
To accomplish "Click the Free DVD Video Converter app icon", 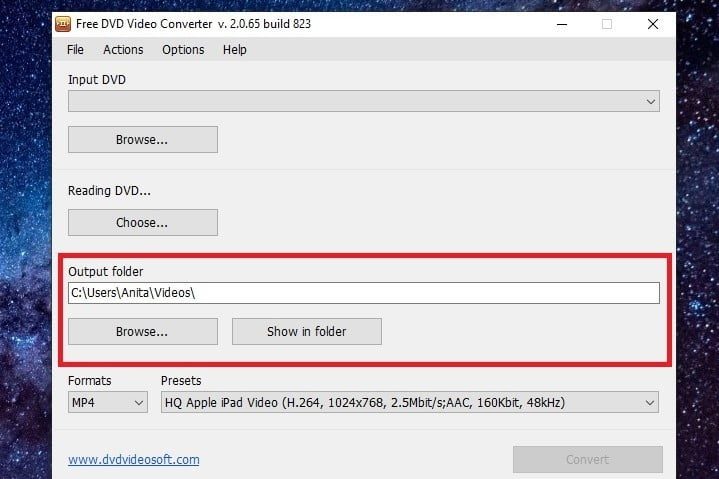I will tap(63, 23).
